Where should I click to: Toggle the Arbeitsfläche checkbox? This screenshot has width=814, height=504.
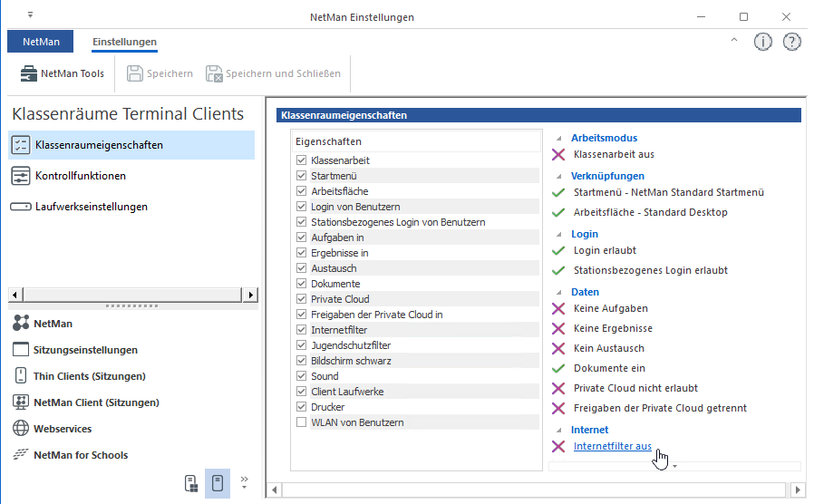click(x=301, y=191)
